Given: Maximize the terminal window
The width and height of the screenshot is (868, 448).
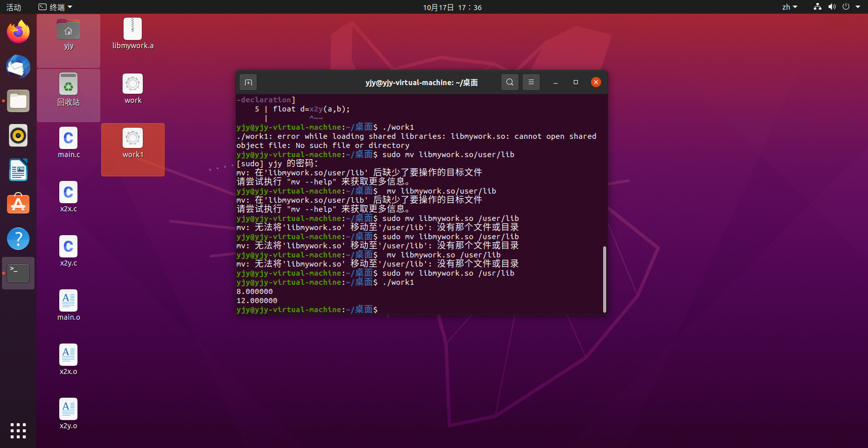Looking at the screenshot, I should pyautogui.click(x=576, y=82).
